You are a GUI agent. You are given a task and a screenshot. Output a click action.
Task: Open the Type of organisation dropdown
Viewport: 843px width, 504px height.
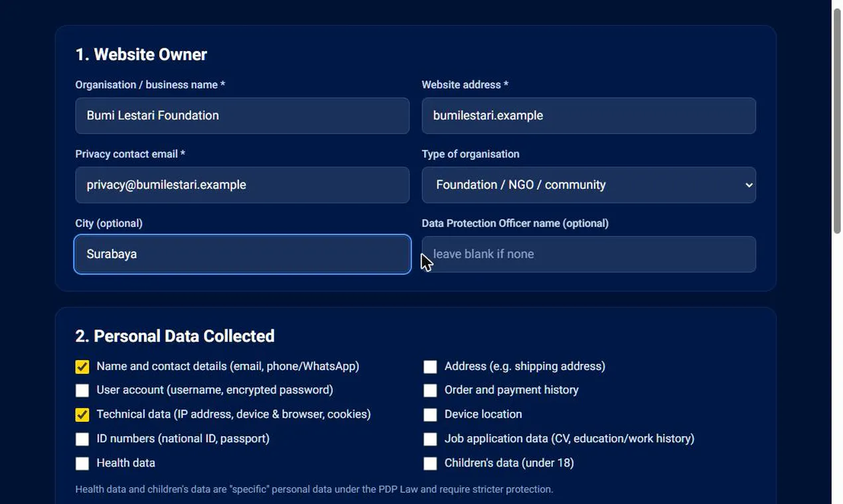[589, 185]
